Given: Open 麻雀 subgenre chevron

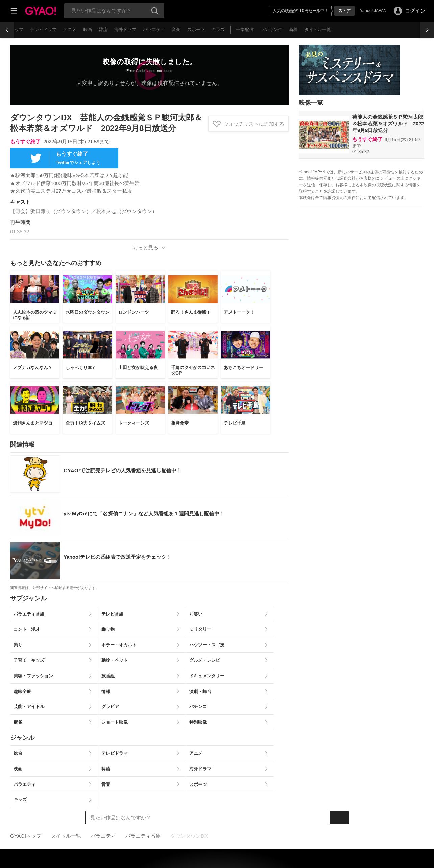Looking at the screenshot, I should coord(90,722).
